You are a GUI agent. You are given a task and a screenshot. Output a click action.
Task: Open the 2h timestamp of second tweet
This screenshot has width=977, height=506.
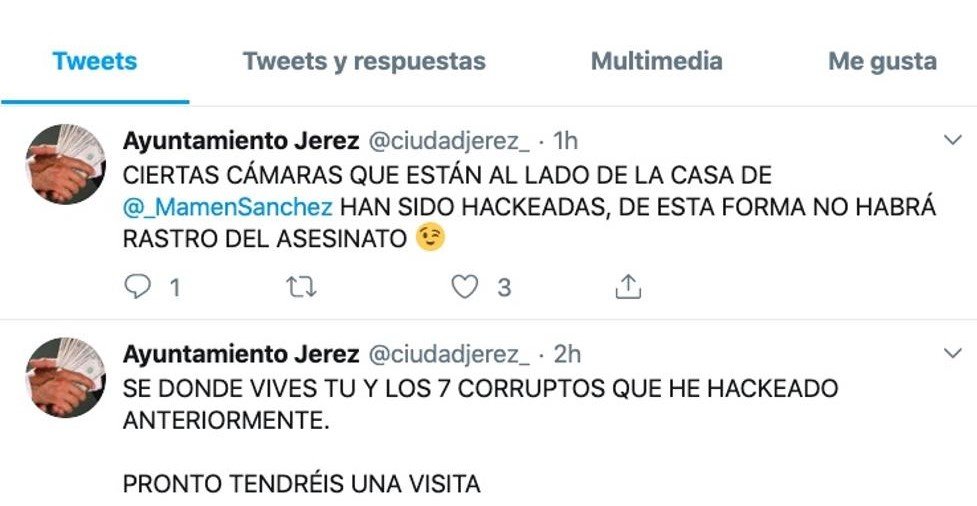tap(567, 355)
